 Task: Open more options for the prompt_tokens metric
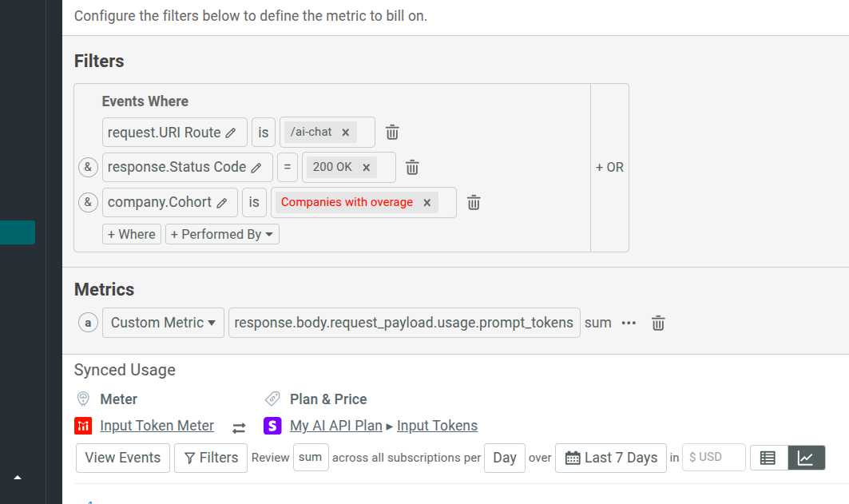click(629, 323)
